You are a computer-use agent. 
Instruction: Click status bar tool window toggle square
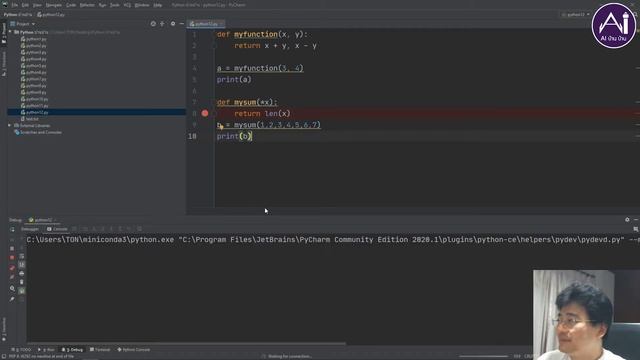[4, 356]
